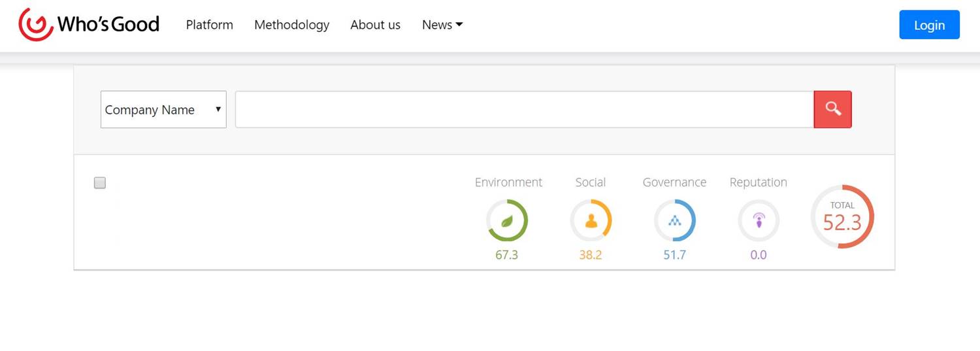Open the Platform page

209,25
